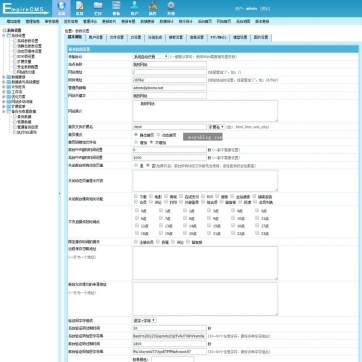Open 伪静态参数设置 in the tree
The height and width of the screenshot is (362, 362).
click(x=30, y=46)
